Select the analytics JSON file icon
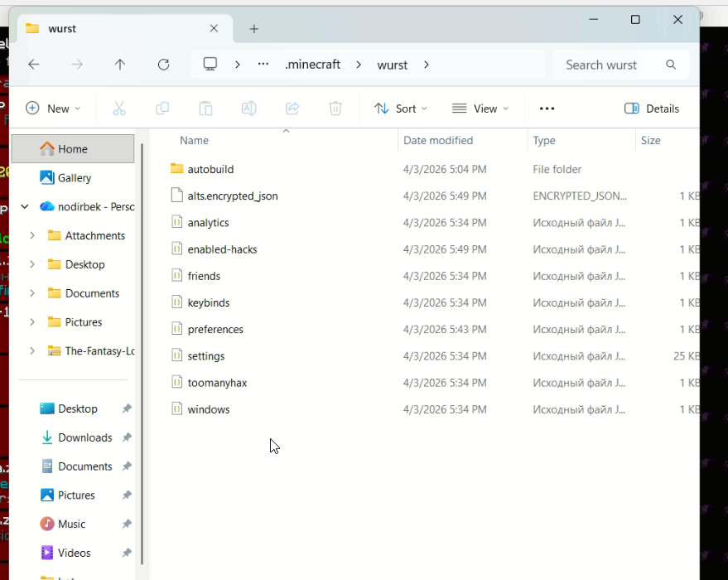728x580 pixels. pyautogui.click(x=177, y=222)
